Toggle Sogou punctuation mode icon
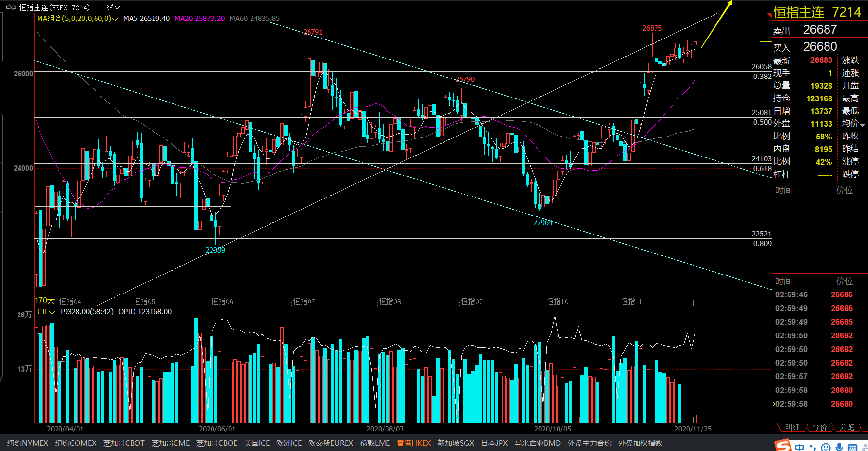This screenshot has height=451, width=868. click(812, 447)
